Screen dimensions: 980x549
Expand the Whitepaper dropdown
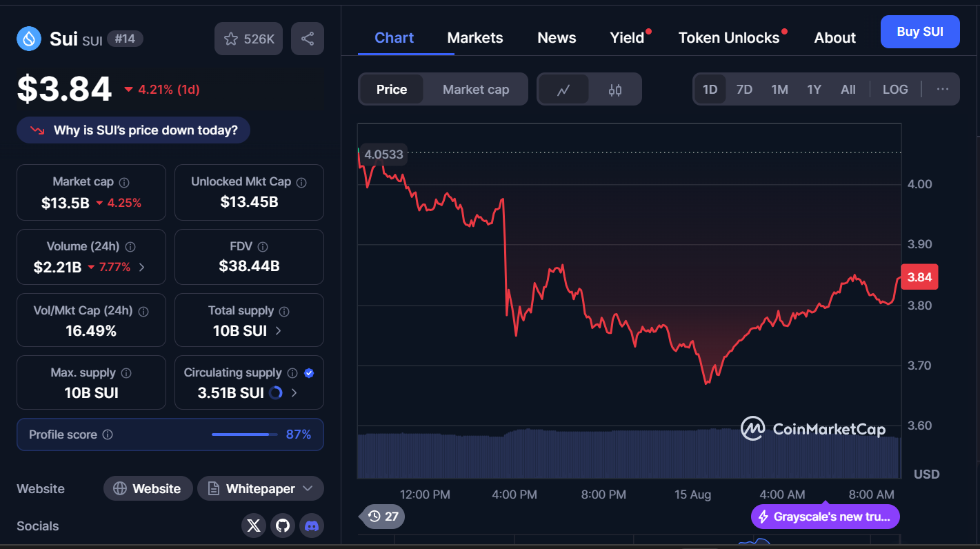tap(261, 489)
